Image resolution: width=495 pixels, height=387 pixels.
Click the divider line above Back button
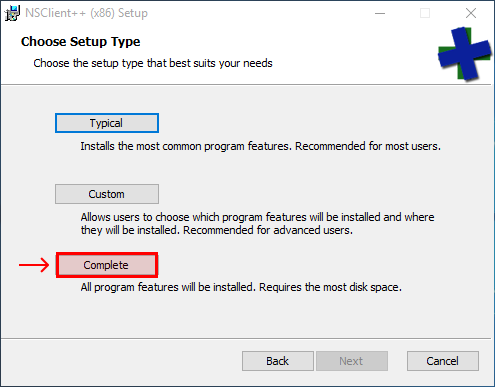(246, 339)
